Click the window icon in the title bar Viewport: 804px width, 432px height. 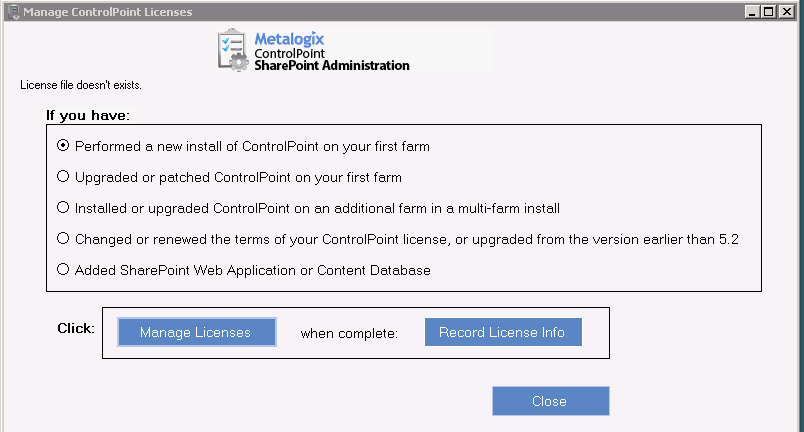pos(14,12)
